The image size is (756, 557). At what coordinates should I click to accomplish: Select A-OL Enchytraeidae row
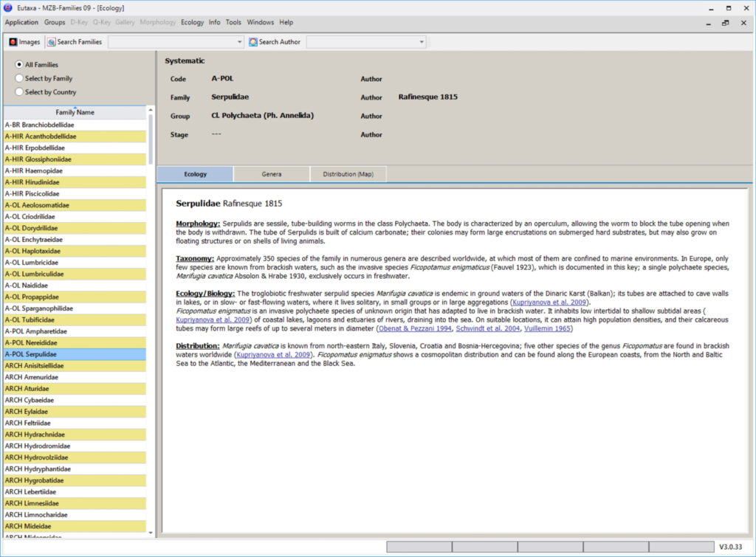coord(75,240)
